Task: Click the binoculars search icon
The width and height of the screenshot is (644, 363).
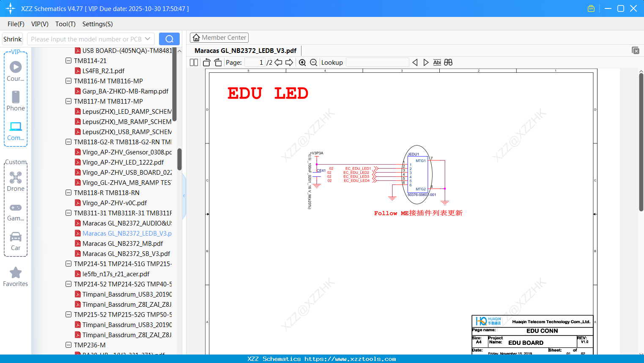Action: coord(448,63)
